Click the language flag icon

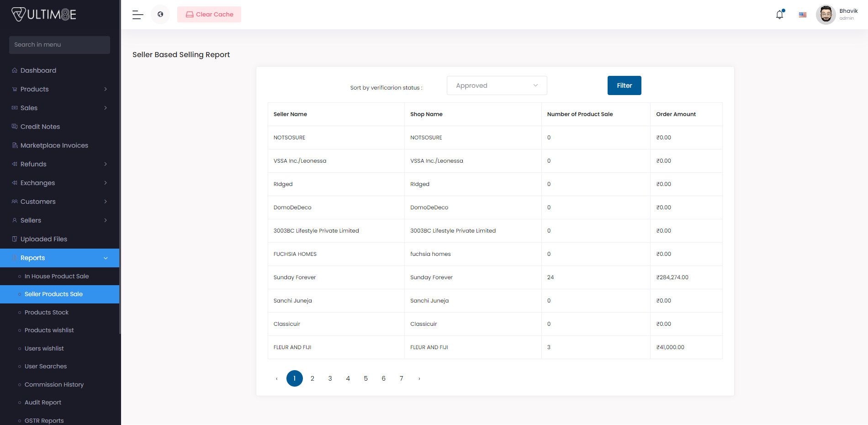tap(802, 15)
